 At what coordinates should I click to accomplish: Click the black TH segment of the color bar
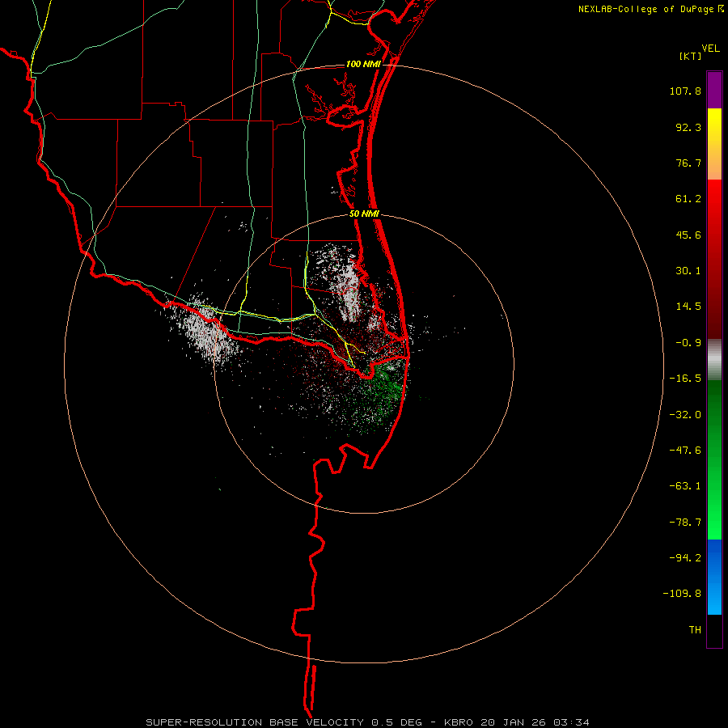[714, 631]
